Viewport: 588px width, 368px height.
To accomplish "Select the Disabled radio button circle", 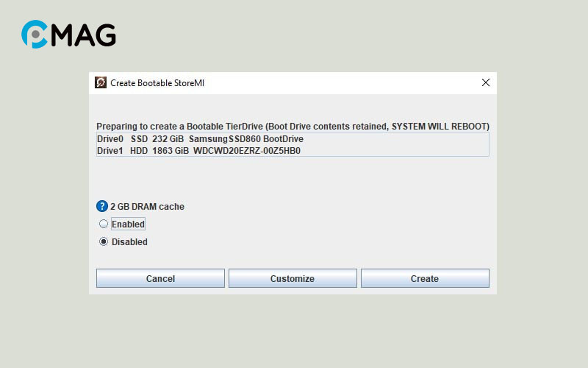I will click(104, 241).
